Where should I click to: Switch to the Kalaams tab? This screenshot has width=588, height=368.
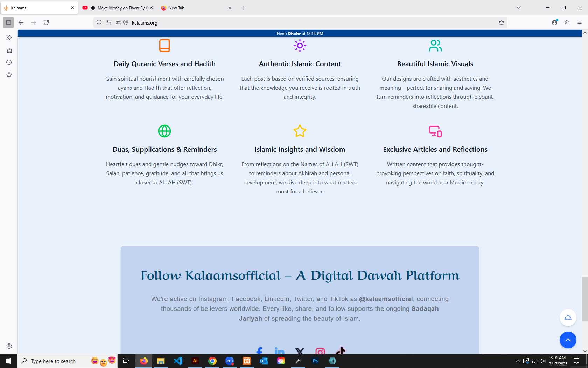[x=39, y=8]
